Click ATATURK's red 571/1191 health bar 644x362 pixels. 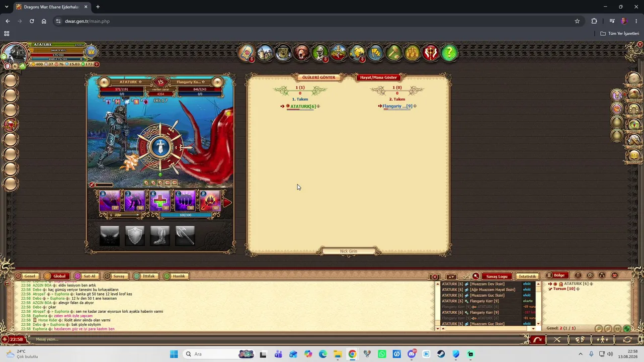point(121,89)
